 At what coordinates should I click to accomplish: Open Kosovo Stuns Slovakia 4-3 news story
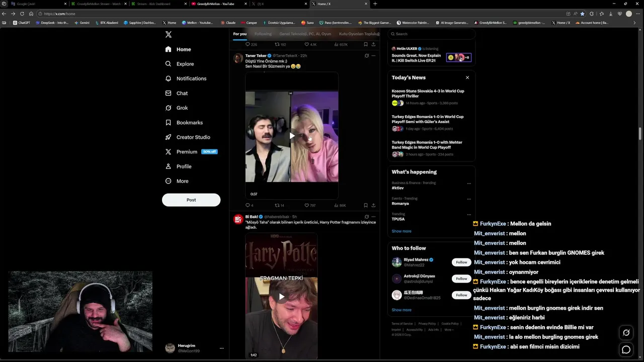pos(431,97)
